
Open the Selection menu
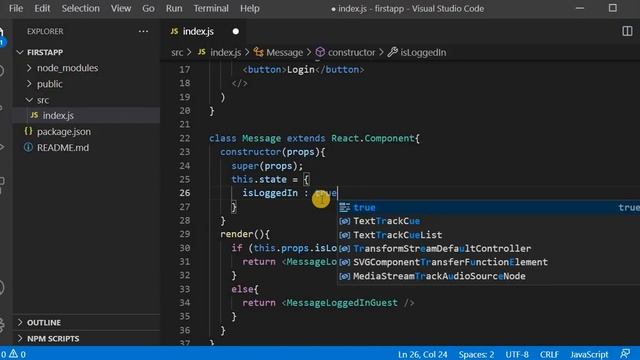point(80,8)
